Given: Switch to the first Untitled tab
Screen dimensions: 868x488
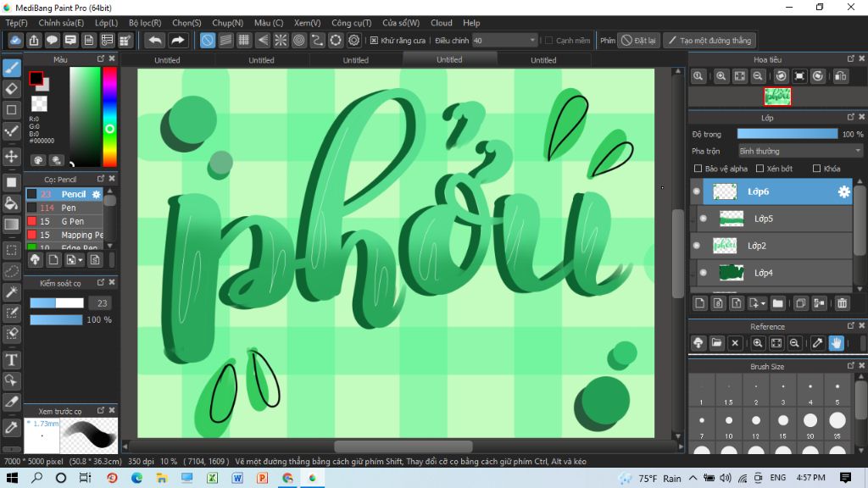Looking at the screenshot, I should (167, 60).
